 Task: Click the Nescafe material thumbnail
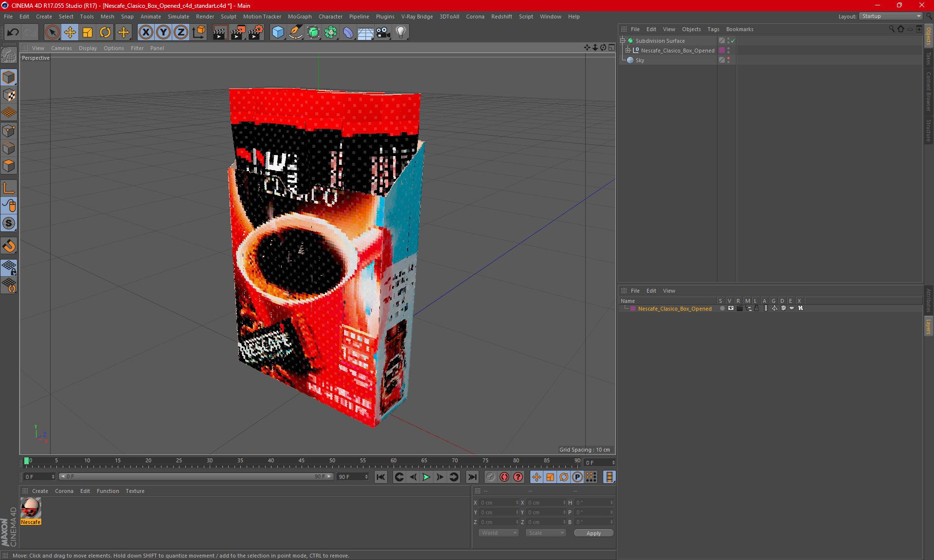click(x=31, y=508)
